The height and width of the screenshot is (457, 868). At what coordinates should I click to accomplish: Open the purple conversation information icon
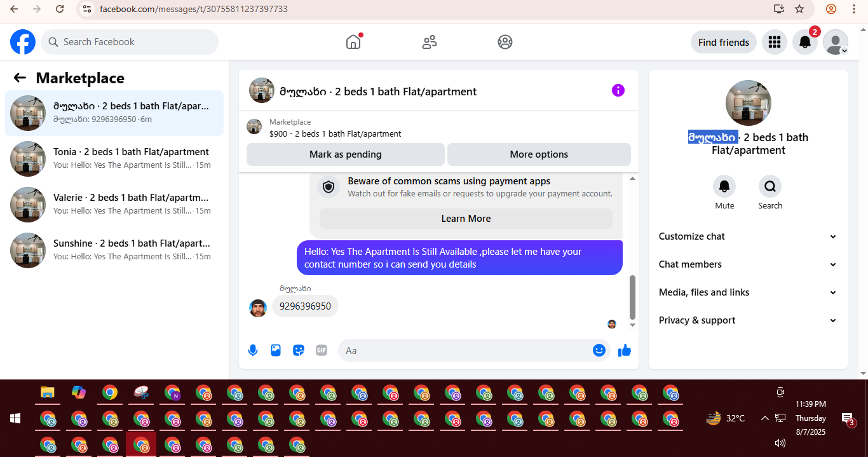(618, 90)
